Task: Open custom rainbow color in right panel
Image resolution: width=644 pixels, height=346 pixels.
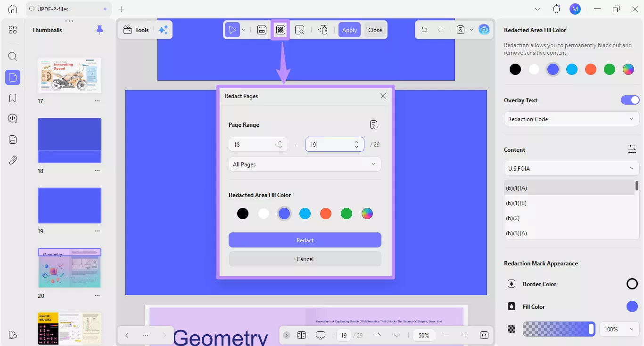Action: [628, 69]
